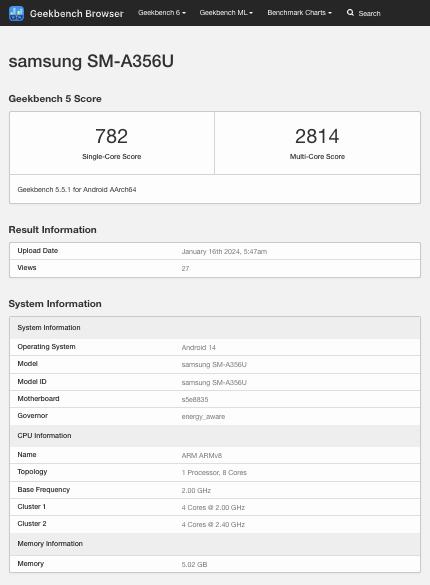This screenshot has height=585, width=430.
Task: Click the CPU Information section header
Action: (215, 436)
